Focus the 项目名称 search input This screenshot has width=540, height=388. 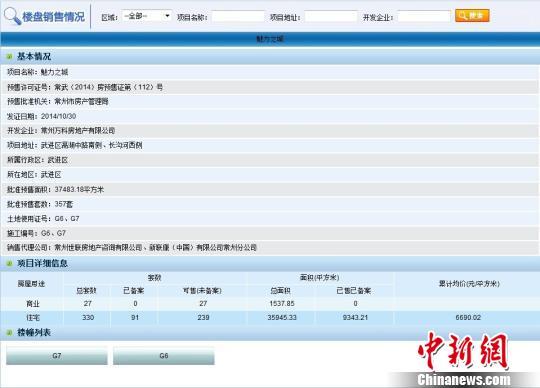pyautogui.click(x=238, y=17)
